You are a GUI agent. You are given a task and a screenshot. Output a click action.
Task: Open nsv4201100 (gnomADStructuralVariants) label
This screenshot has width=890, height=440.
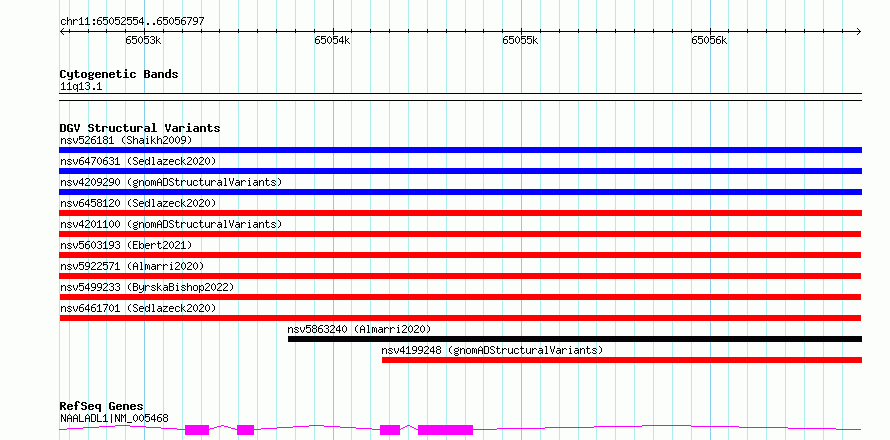pos(171,224)
